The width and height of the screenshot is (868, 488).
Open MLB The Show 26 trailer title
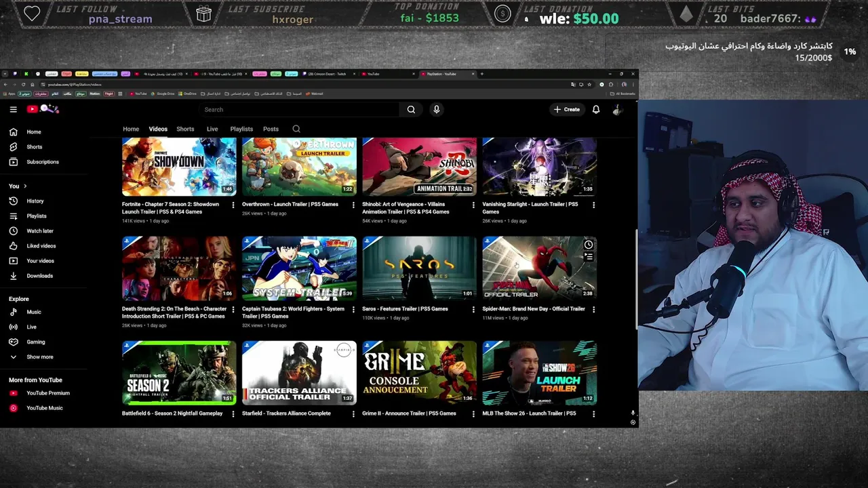(x=529, y=413)
